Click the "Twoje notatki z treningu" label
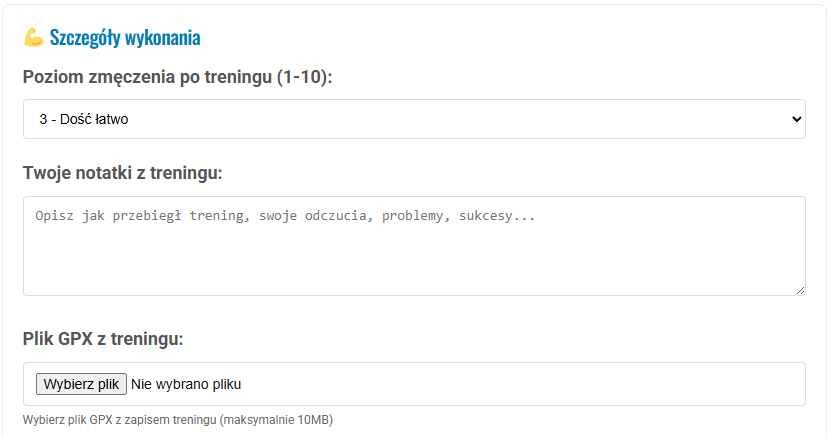The image size is (829, 438). [122, 173]
